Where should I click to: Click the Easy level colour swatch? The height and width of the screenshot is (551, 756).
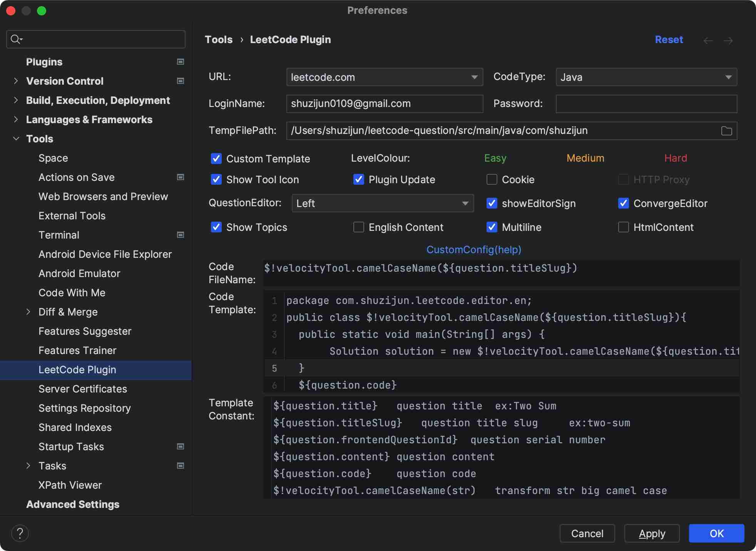(495, 157)
